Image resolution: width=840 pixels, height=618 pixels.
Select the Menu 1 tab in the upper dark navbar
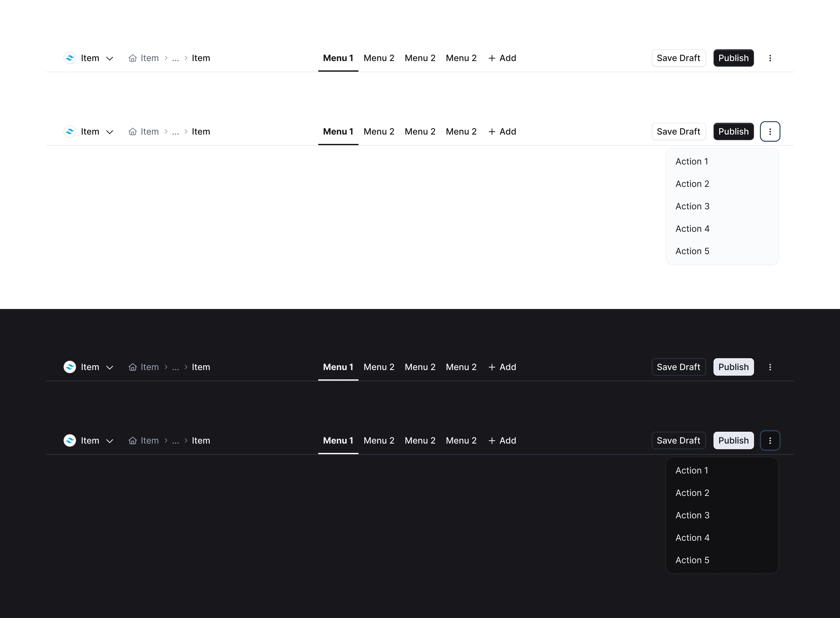tap(338, 367)
